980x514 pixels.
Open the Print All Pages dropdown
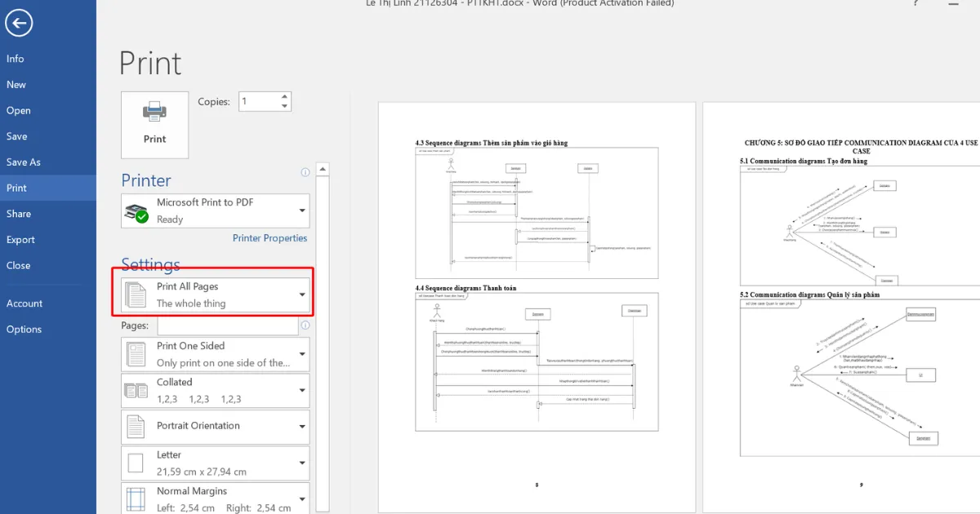click(216, 295)
